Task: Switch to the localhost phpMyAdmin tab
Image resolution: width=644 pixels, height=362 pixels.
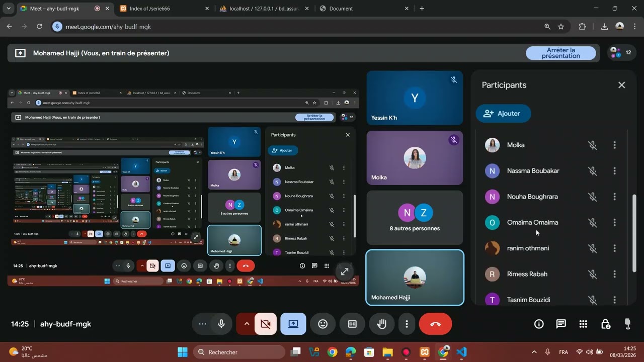Action: click(264, 9)
